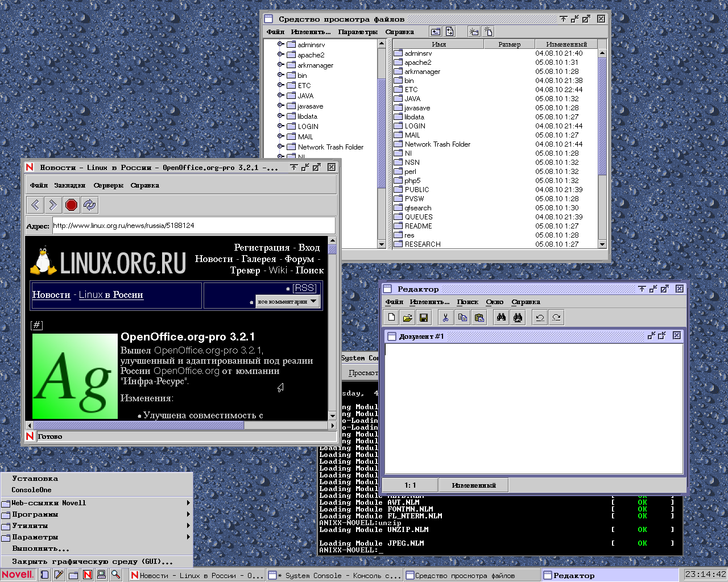Open the Закладки menu in browser
This screenshot has height=582, width=728.
(69, 185)
